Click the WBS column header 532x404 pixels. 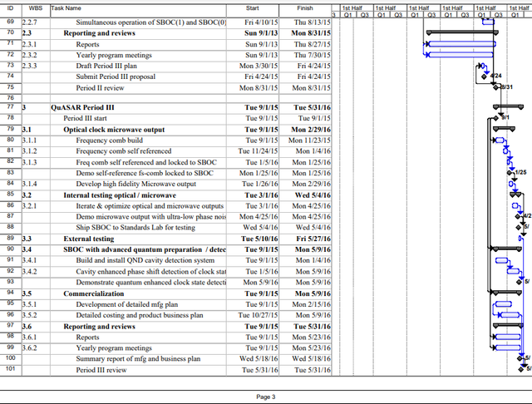(36, 8)
